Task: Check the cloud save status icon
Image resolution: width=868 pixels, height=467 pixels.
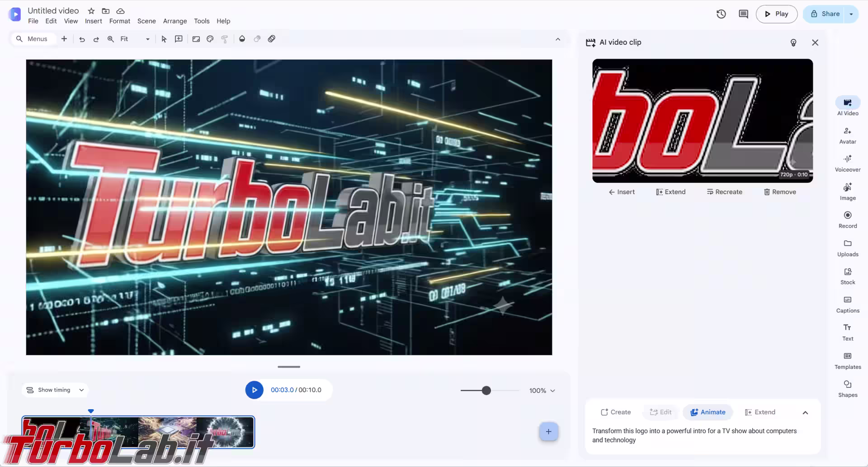Action: click(120, 11)
